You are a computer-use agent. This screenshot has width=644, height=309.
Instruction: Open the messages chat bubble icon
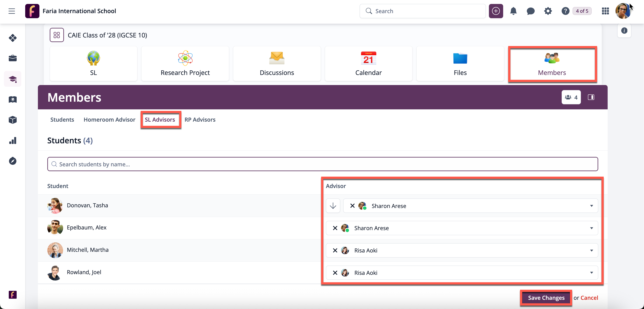point(531,11)
